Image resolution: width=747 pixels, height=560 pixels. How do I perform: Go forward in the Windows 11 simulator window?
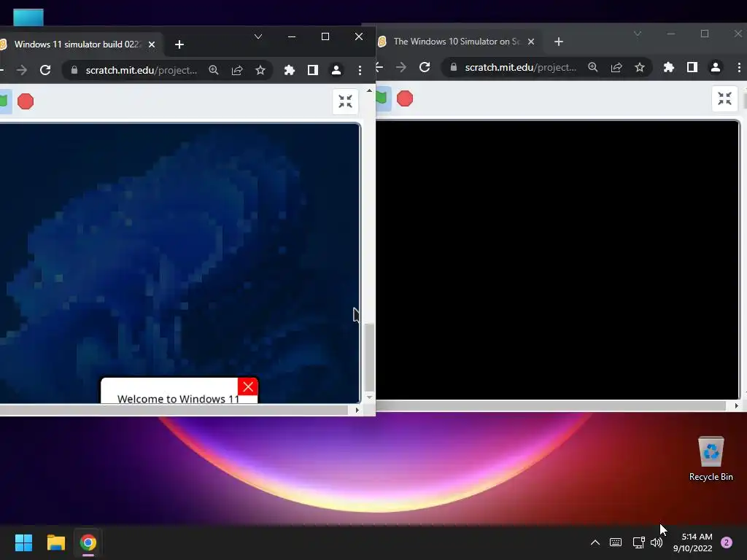(x=22, y=71)
